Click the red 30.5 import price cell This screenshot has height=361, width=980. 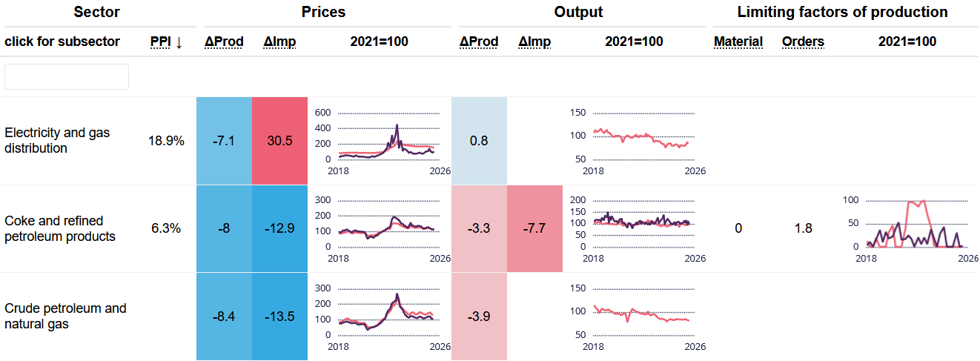(x=279, y=141)
